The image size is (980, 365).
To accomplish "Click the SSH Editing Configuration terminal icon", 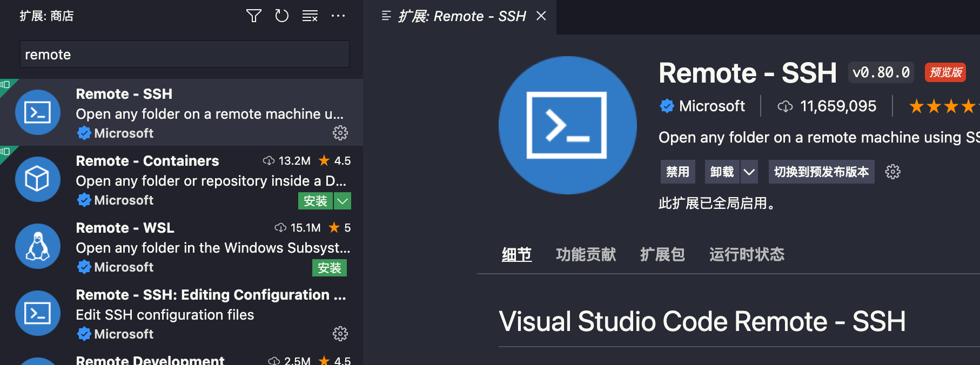I will tap(38, 313).
